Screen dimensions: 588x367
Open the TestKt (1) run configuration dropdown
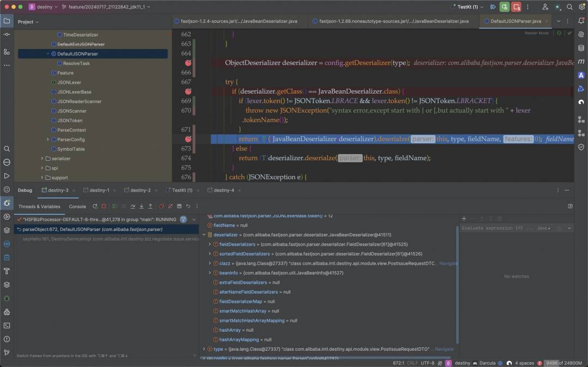pyautogui.click(x=467, y=7)
